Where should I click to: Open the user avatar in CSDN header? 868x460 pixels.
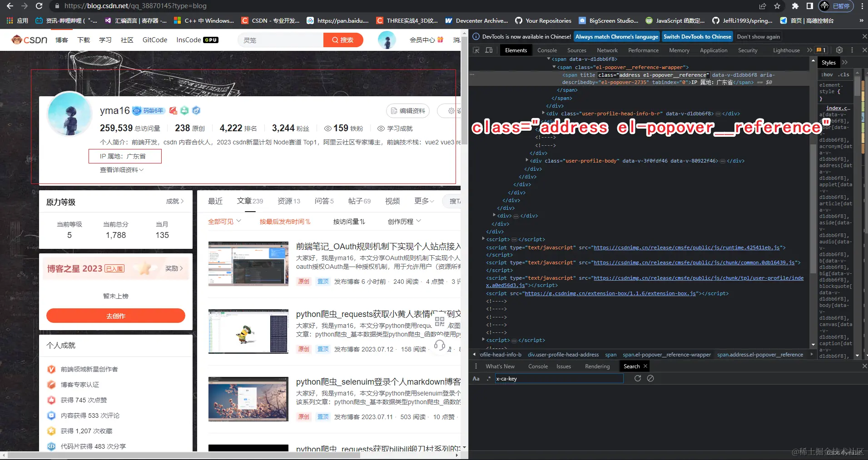[x=387, y=40]
